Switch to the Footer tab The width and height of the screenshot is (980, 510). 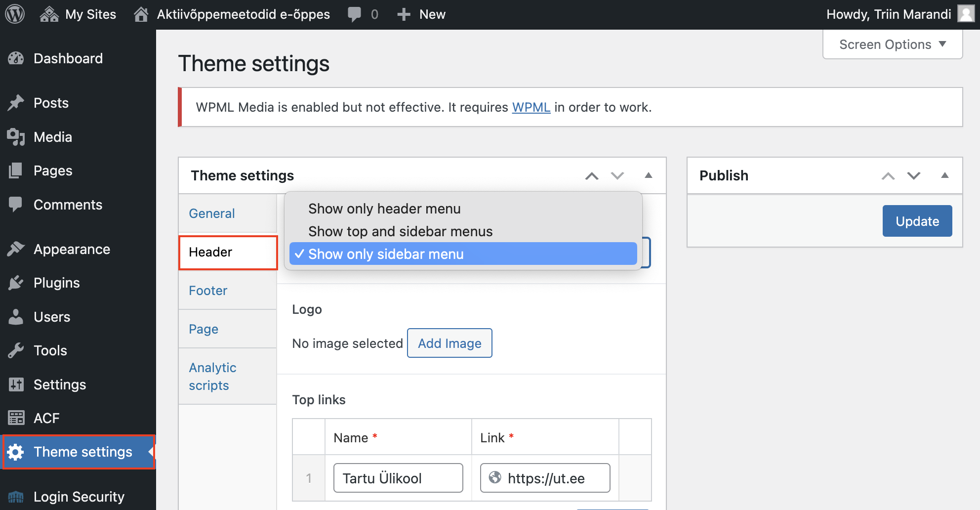click(207, 290)
